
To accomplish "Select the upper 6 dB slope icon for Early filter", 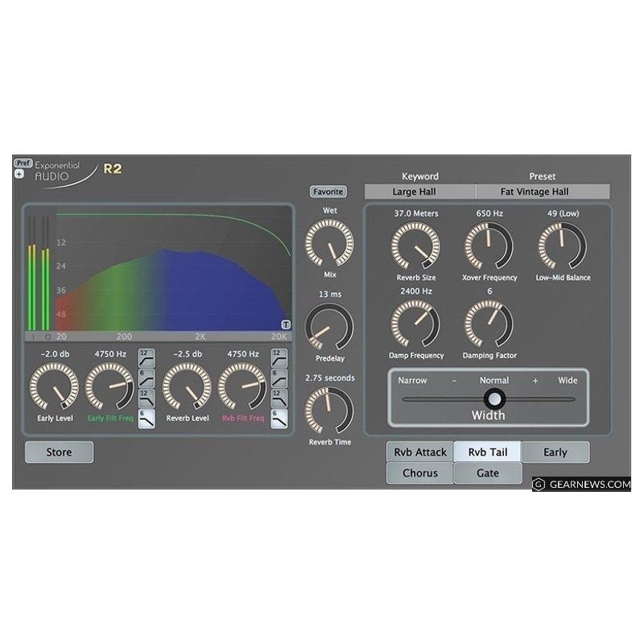I will 147,378.
